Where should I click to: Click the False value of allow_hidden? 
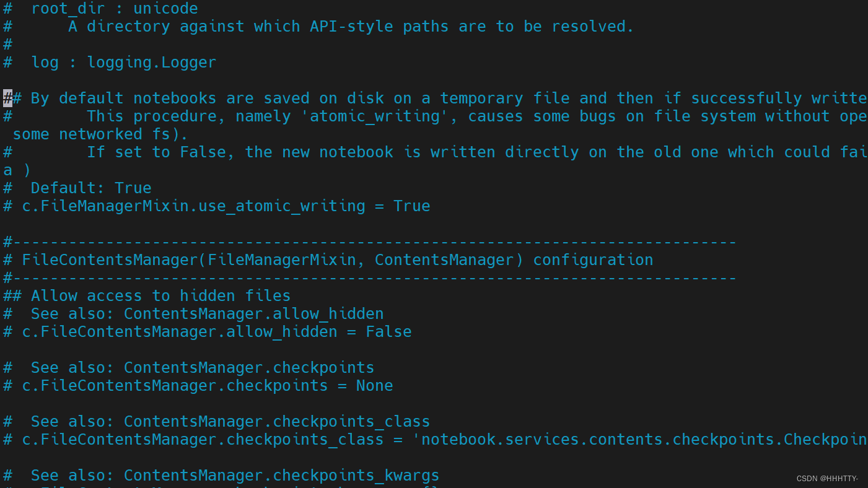(388, 332)
